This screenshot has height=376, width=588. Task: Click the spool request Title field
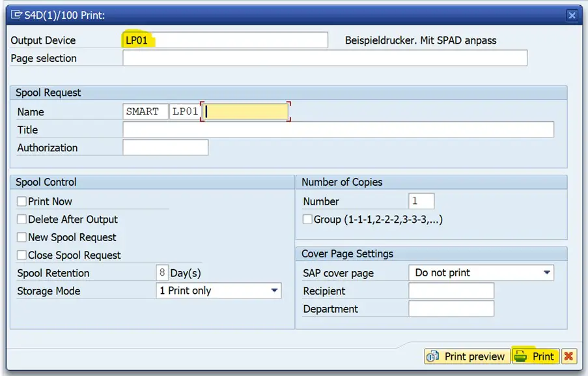point(338,130)
